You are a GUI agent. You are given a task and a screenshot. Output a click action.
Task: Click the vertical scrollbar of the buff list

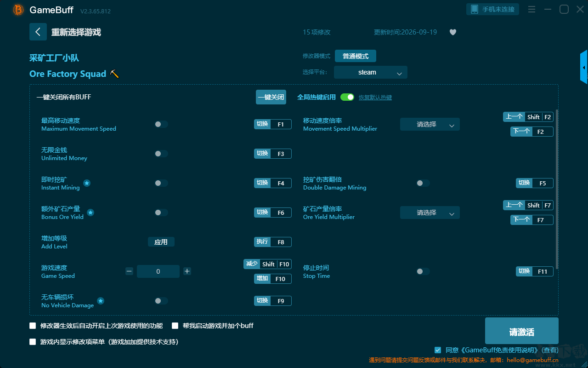point(557,189)
